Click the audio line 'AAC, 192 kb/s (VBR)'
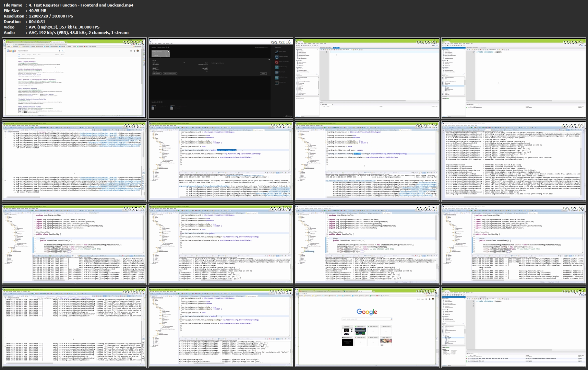 [x=50, y=33]
